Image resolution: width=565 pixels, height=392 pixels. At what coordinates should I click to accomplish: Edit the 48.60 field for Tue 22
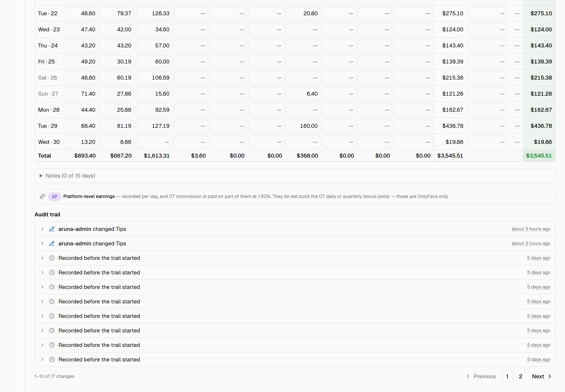coord(81,13)
